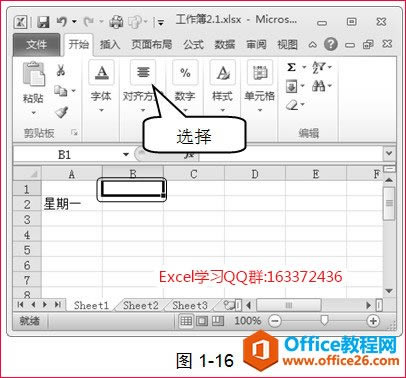The width and height of the screenshot is (406, 378).
Task: Zoom out with the minus button
Action: [x=275, y=321]
